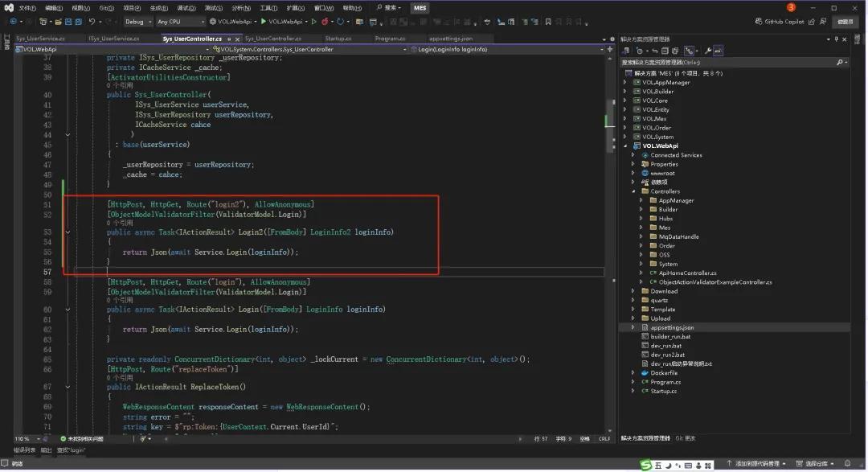Screen dimensions: 868x472
Task: Collapse the VOLWebApi project node
Action: click(x=625, y=146)
